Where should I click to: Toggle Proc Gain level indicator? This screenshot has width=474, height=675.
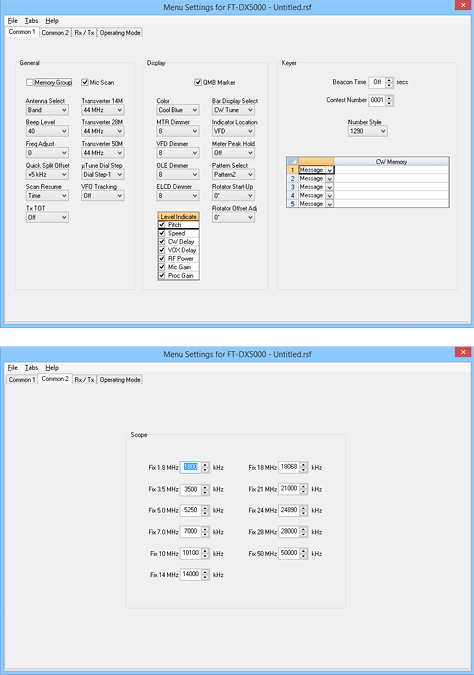pos(162,276)
